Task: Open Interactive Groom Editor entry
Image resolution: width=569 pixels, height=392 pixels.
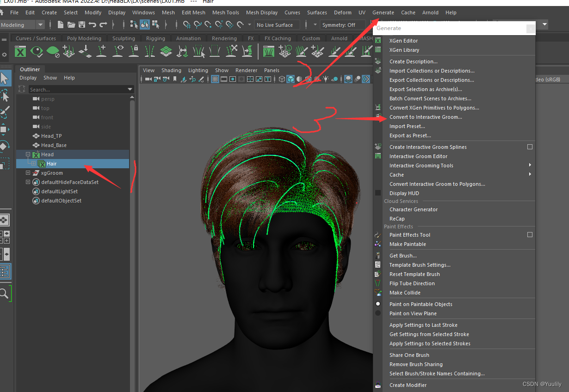Action: (419, 156)
